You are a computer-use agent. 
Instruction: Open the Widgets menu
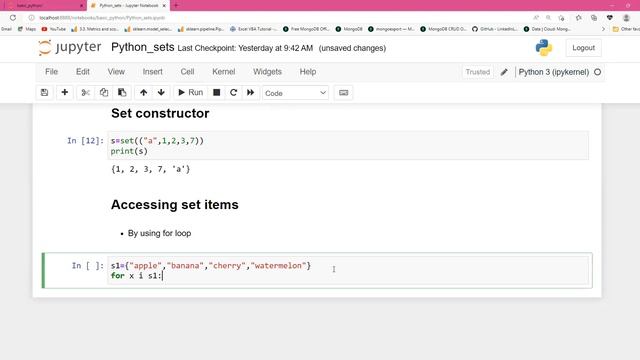pos(267,72)
